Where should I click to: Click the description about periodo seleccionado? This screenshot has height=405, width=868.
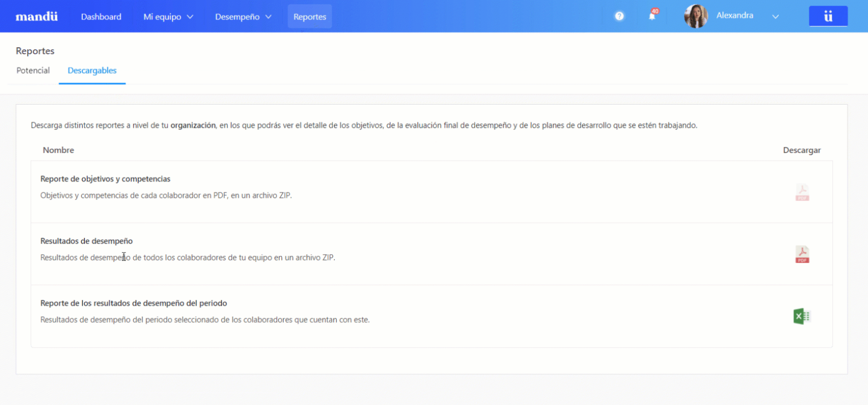coord(205,320)
